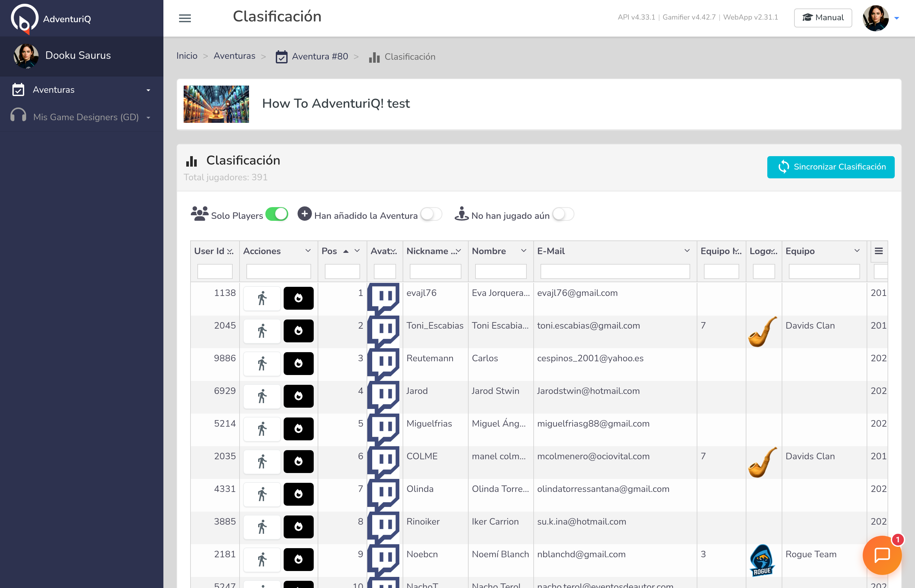Expand Mis Game Designers (GD) menu
Image resolution: width=915 pixels, height=588 pixels.
click(x=82, y=117)
